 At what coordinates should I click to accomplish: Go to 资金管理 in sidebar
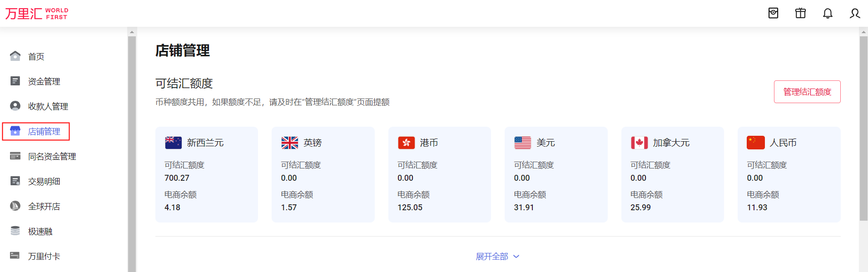click(x=44, y=81)
